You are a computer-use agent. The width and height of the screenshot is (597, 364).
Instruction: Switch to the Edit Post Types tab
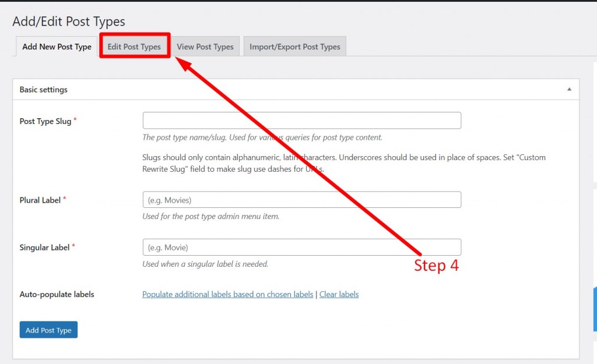tap(134, 47)
